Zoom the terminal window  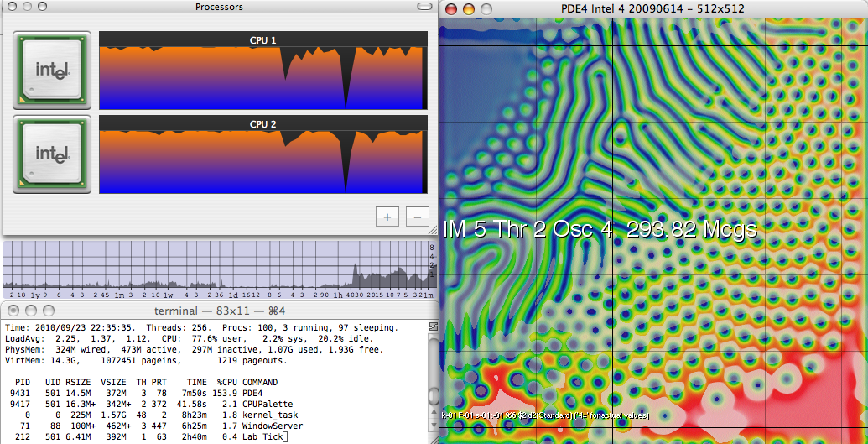(x=49, y=311)
